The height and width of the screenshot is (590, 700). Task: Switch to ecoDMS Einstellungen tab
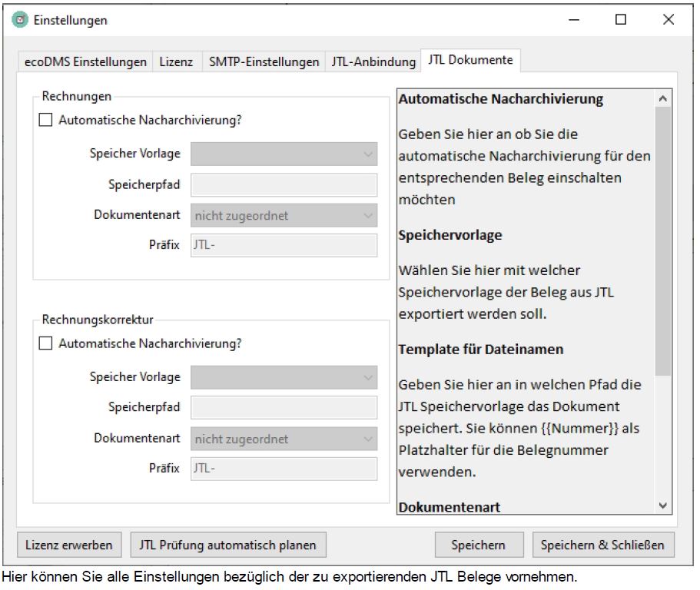pos(85,61)
